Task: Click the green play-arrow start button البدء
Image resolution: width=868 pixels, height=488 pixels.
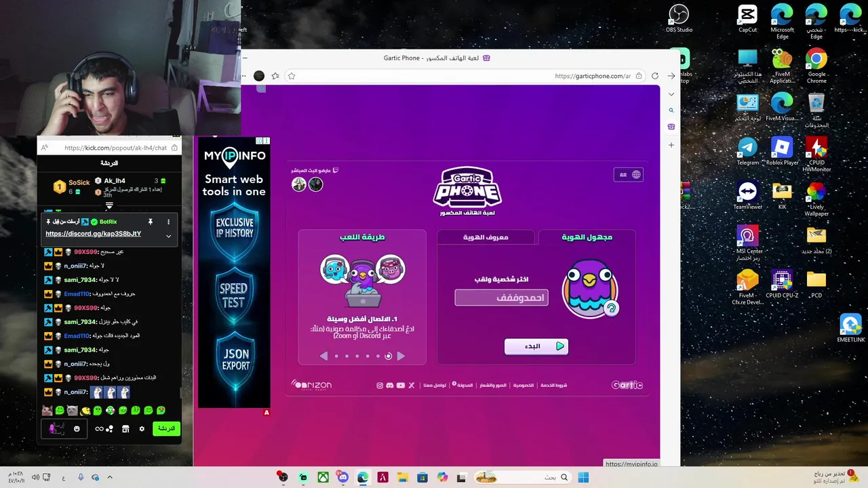Action: [x=536, y=346]
